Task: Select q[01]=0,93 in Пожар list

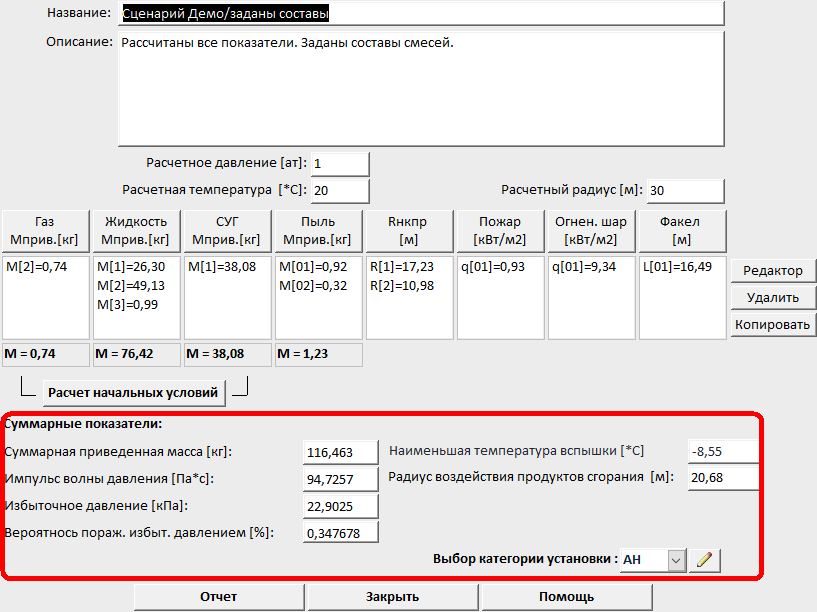Action: tap(493, 267)
